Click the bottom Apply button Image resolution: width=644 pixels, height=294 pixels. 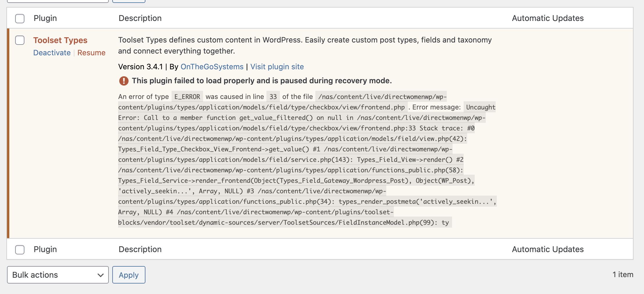(129, 275)
